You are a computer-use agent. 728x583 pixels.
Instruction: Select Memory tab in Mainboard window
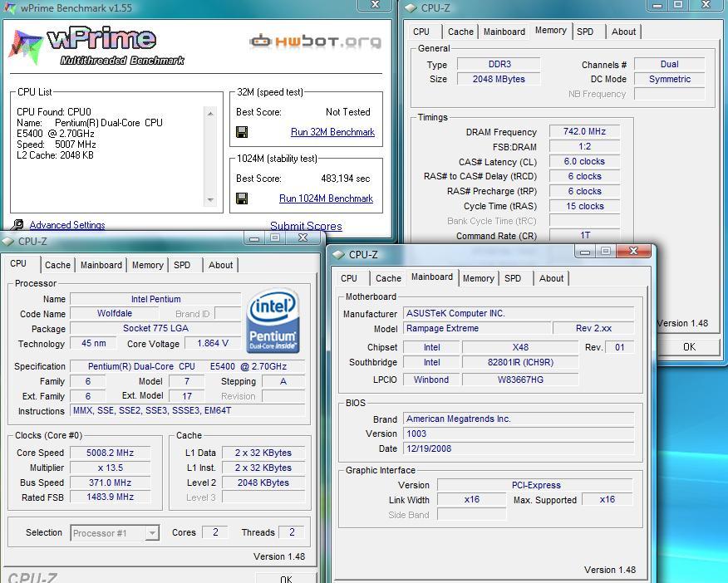[x=478, y=278]
